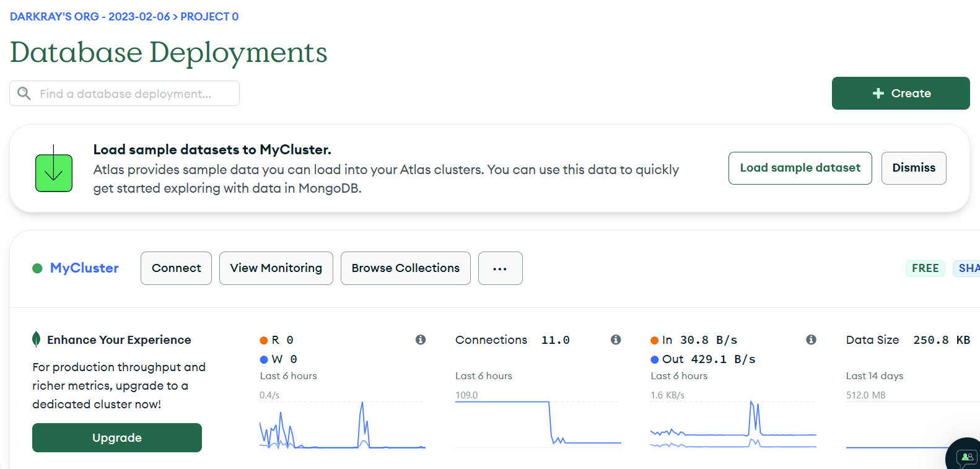This screenshot has width=980, height=469.
Task: Click the operations R/W line chart
Action: 343,424
